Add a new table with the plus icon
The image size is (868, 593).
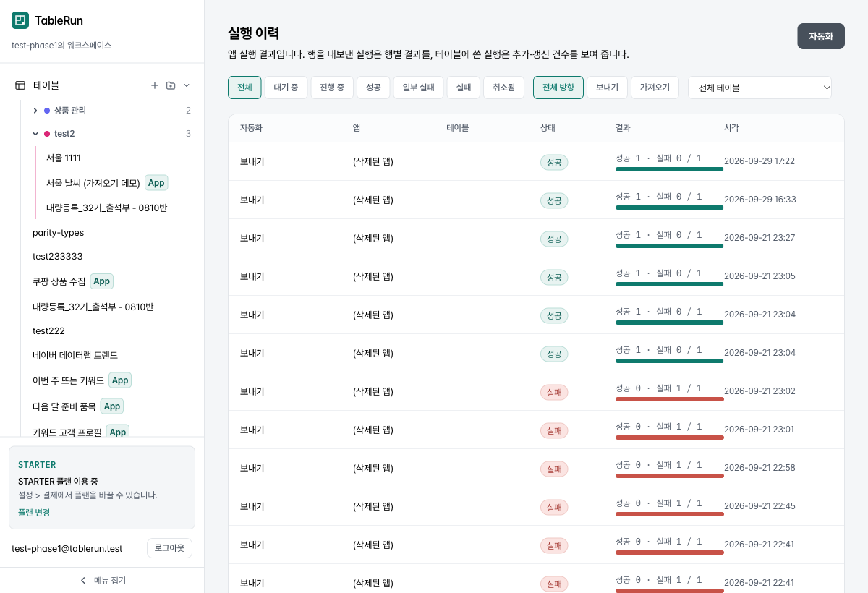pyautogui.click(x=154, y=85)
